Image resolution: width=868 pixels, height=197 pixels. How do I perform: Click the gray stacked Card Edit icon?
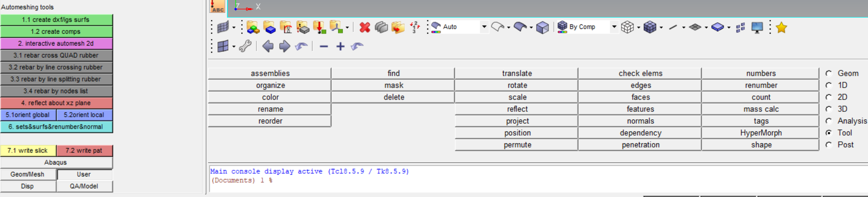pyautogui.click(x=381, y=27)
